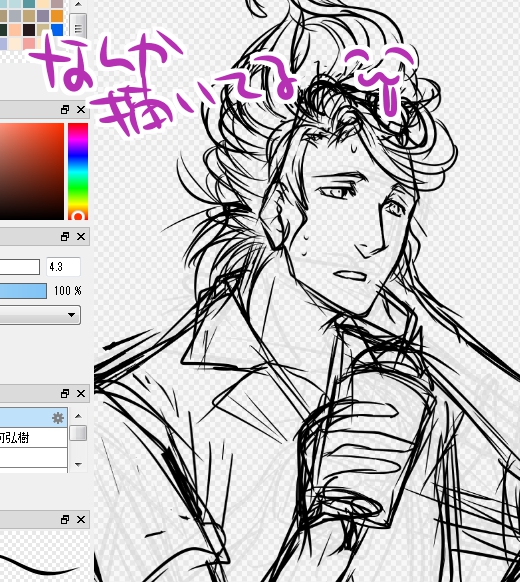Image resolution: width=520 pixels, height=582 pixels.
Task: Open the dropdown below the opacity bar
Action: click(x=40, y=315)
